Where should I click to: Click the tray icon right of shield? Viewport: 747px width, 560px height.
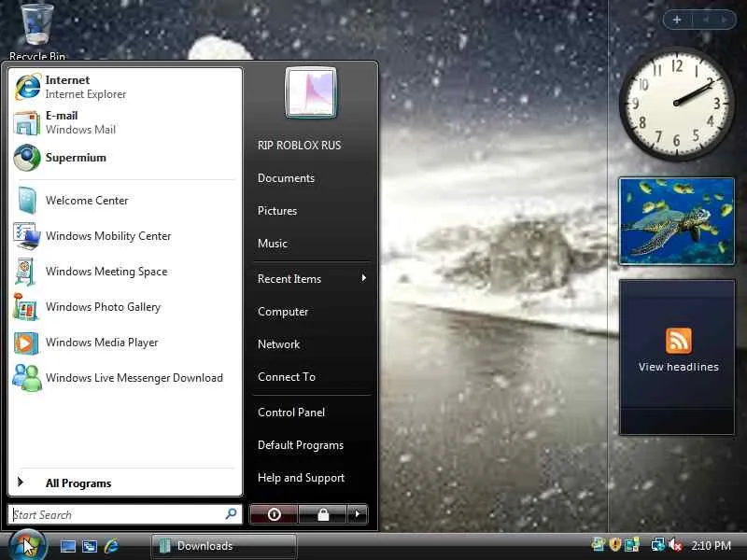[x=632, y=544]
